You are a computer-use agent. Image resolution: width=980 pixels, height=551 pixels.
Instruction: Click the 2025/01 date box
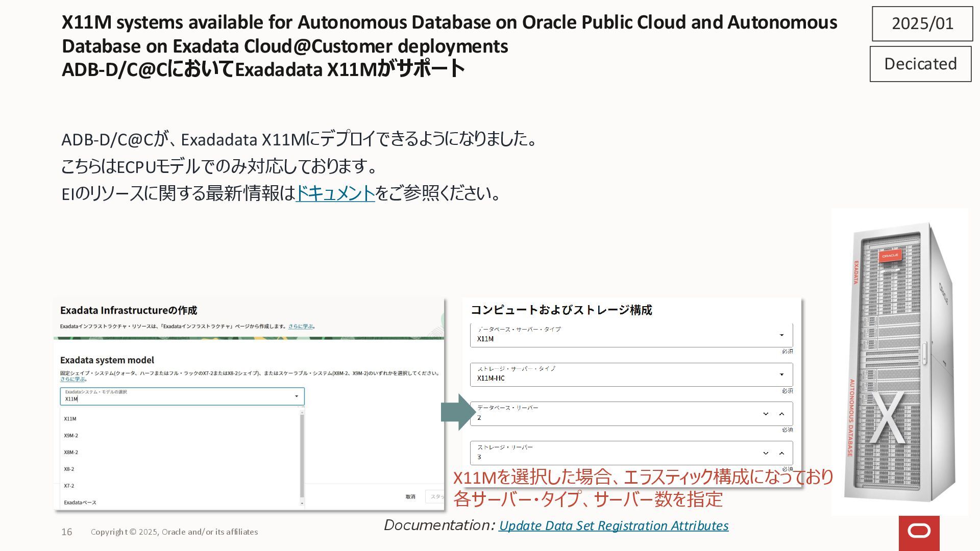click(x=922, y=23)
